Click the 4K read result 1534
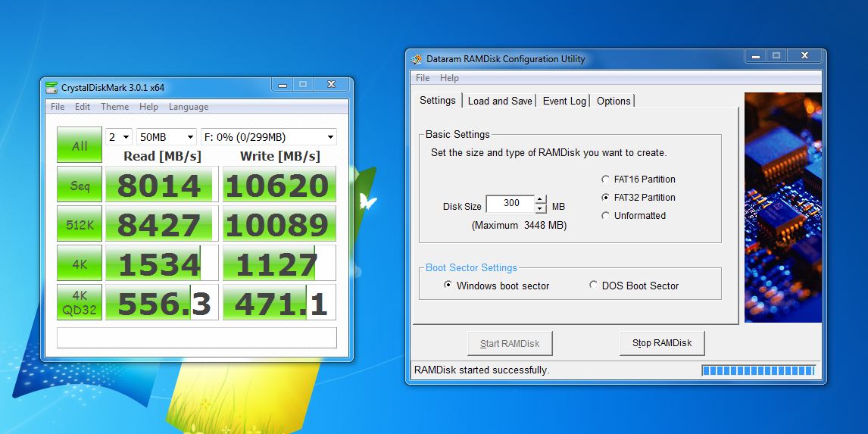 162,263
